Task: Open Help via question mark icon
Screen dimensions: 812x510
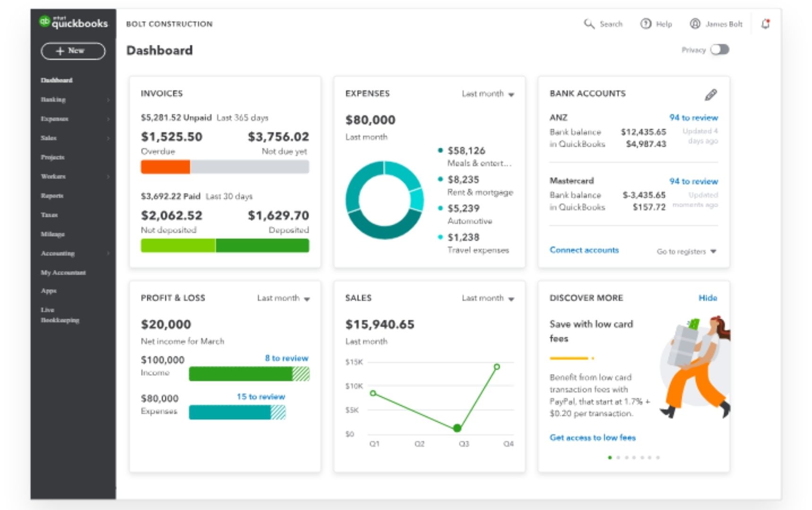Action: click(645, 24)
